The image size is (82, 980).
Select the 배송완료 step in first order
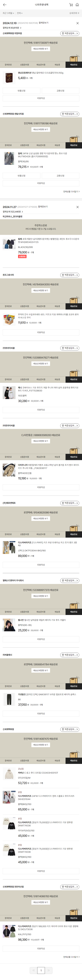(x=74, y=65)
